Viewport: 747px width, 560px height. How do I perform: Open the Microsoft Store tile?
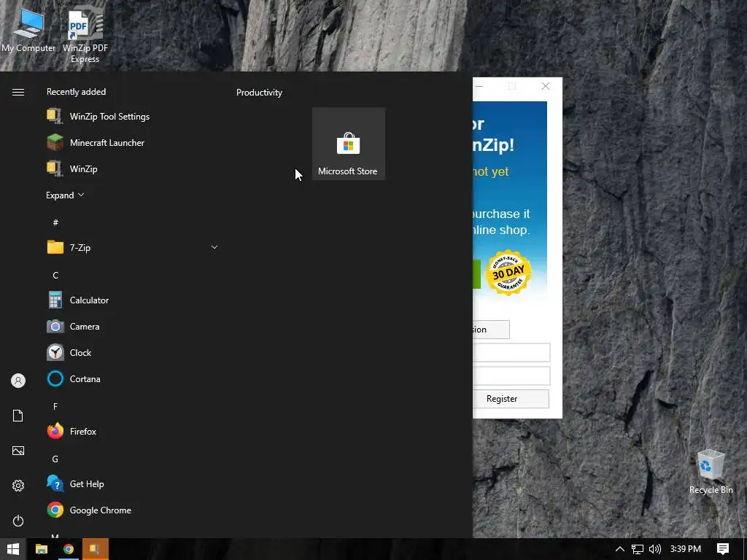pyautogui.click(x=348, y=144)
